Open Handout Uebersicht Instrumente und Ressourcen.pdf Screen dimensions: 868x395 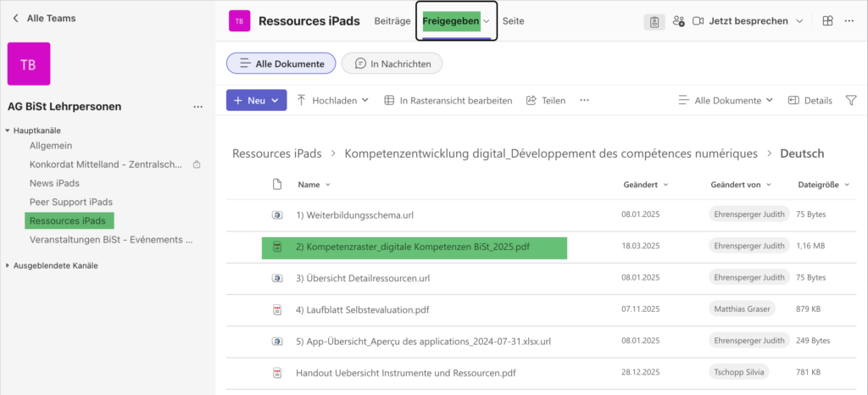(406, 373)
